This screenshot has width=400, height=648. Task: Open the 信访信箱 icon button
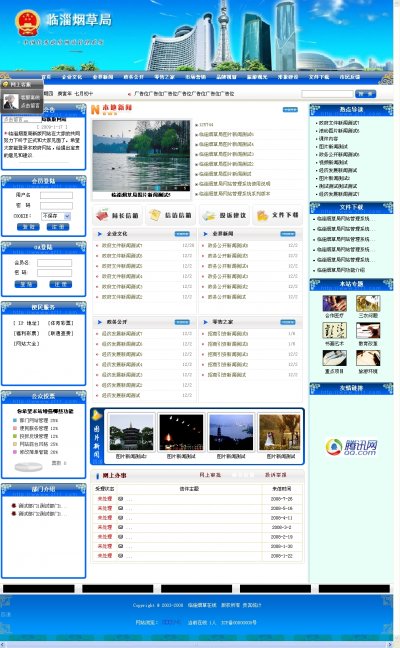pos(171,215)
